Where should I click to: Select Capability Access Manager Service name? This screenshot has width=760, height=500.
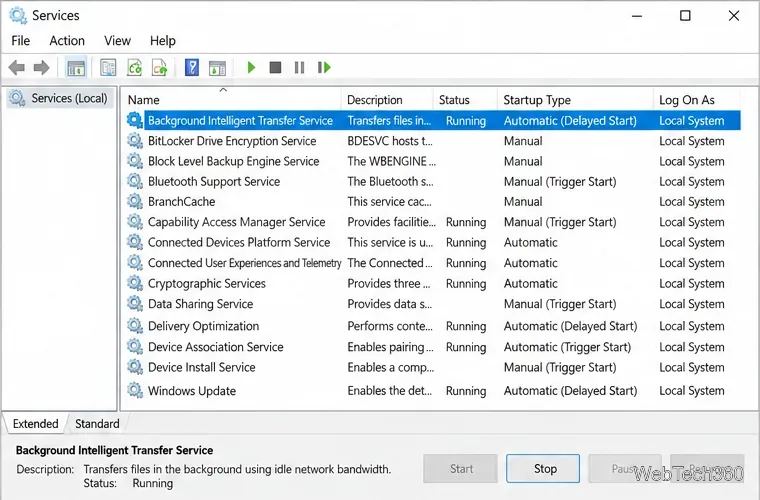[x=237, y=222]
